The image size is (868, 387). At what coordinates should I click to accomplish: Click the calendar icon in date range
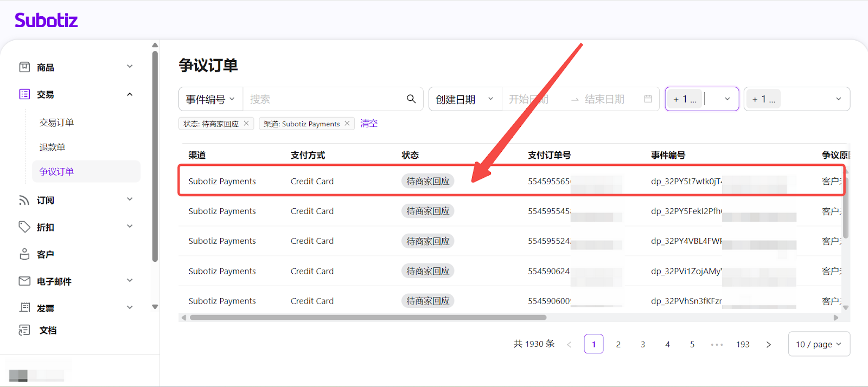point(648,99)
